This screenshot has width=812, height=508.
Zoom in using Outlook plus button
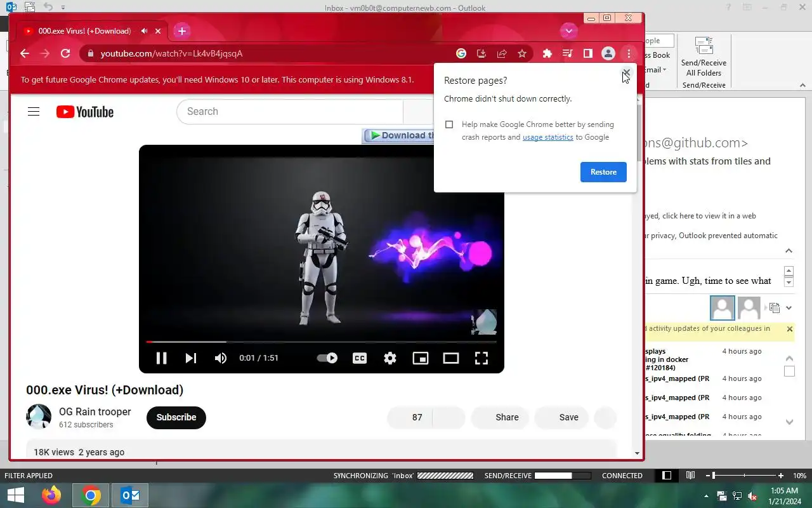tap(781, 476)
